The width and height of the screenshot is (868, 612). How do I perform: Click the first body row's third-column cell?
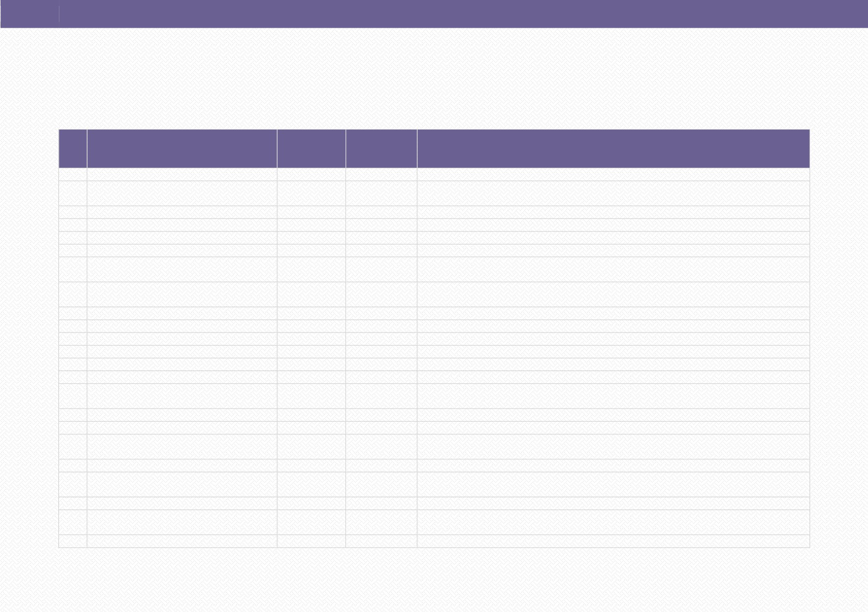click(311, 175)
